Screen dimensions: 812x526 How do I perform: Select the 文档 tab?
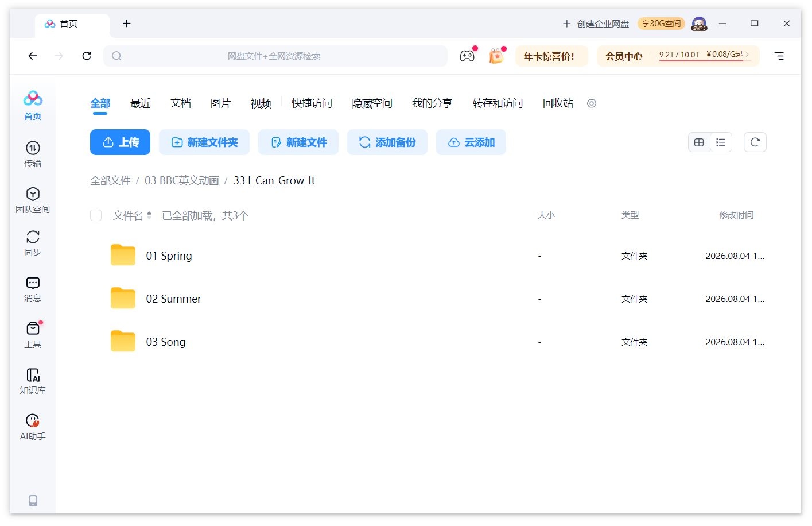point(181,103)
